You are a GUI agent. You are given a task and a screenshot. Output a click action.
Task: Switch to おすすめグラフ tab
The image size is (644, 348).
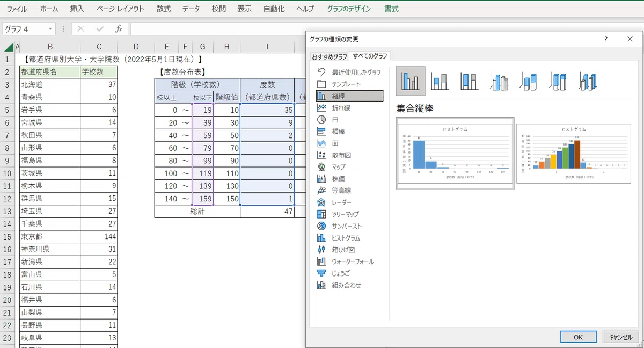tap(330, 56)
